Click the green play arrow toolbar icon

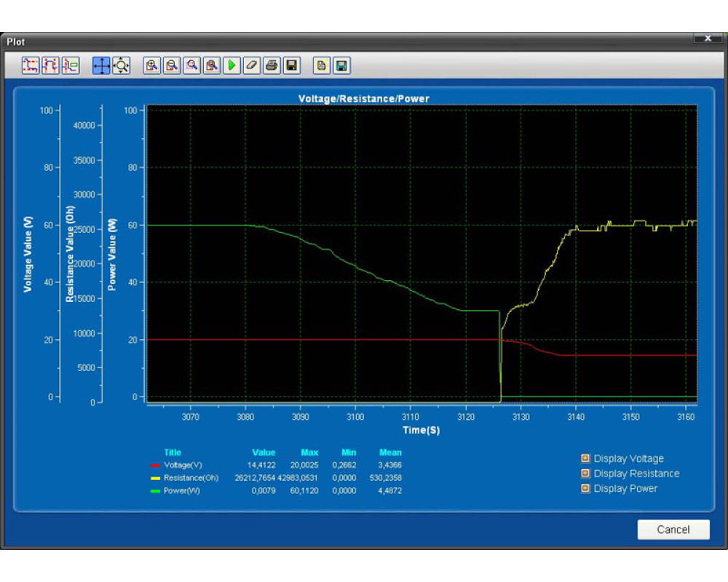[x=232, y=65]
